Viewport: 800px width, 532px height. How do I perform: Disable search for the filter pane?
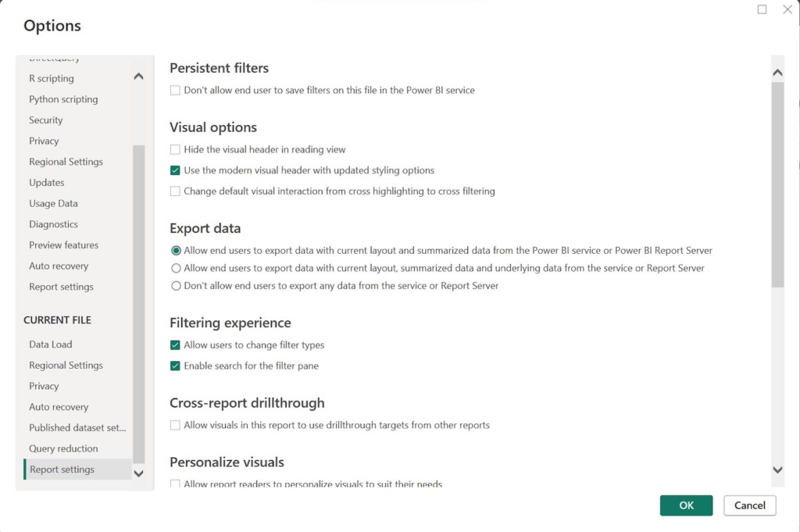tap(174, 366)
